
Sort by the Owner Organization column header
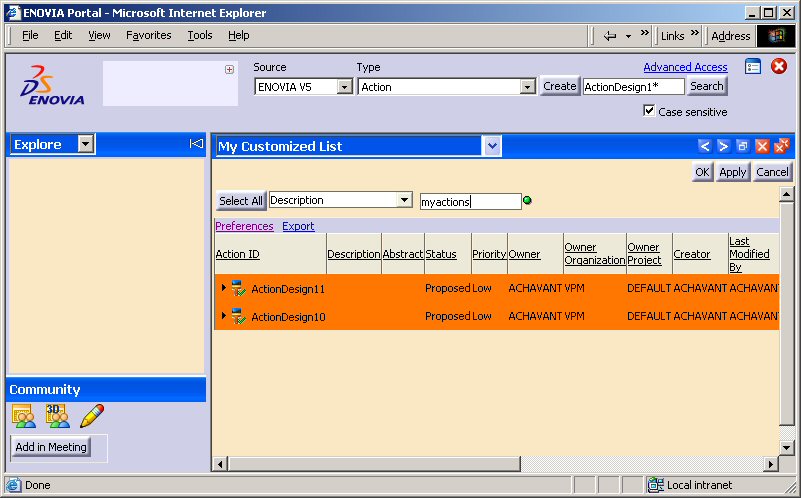[595, 254]
